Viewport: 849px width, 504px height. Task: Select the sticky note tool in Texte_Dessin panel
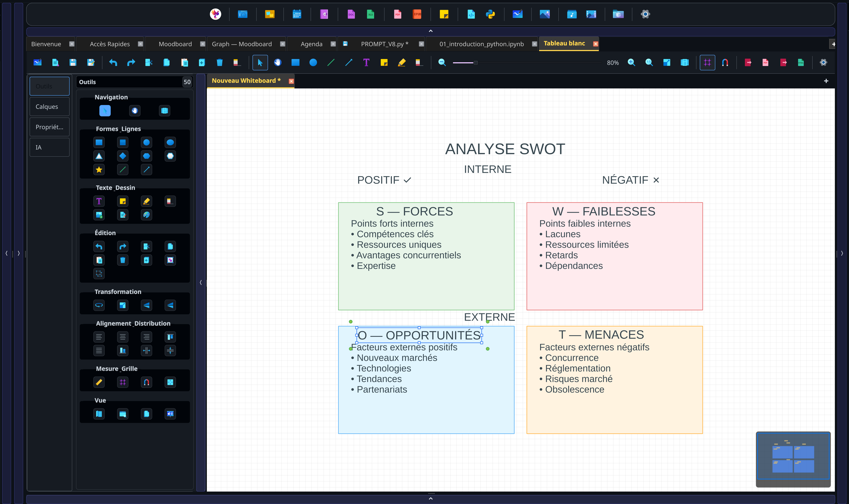(123, 201)
